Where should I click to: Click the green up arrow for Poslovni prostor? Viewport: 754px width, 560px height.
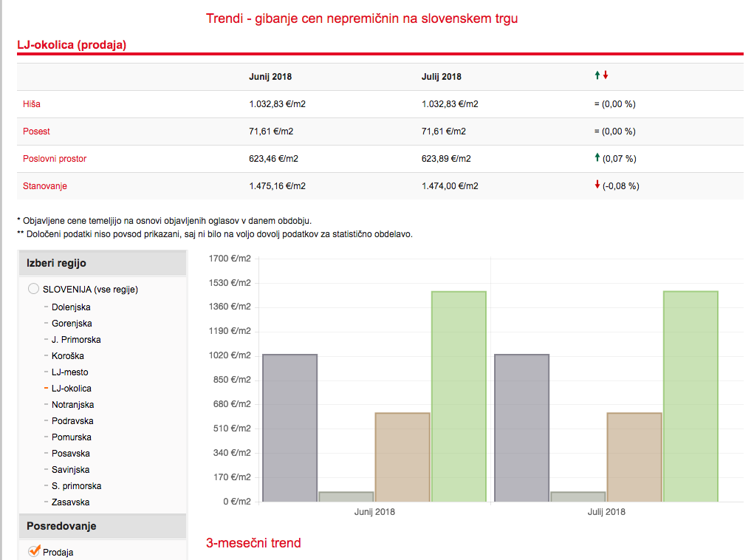pos(597,158)
